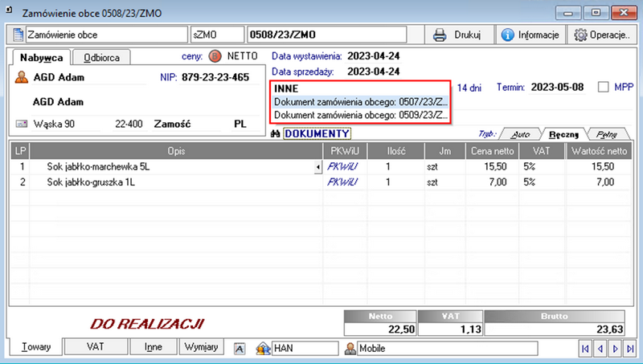Click the Netto total 22,50
Viewport: 643px width, 364px height.
[380, 329]
